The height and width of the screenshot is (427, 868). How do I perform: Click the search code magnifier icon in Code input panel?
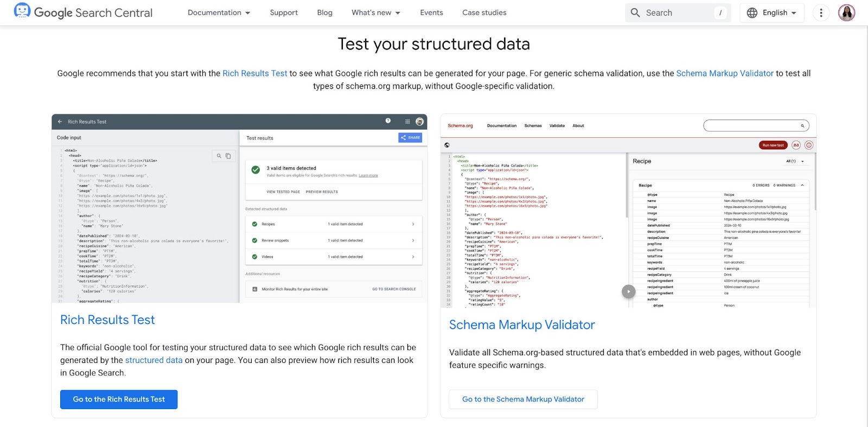point(219,156)
